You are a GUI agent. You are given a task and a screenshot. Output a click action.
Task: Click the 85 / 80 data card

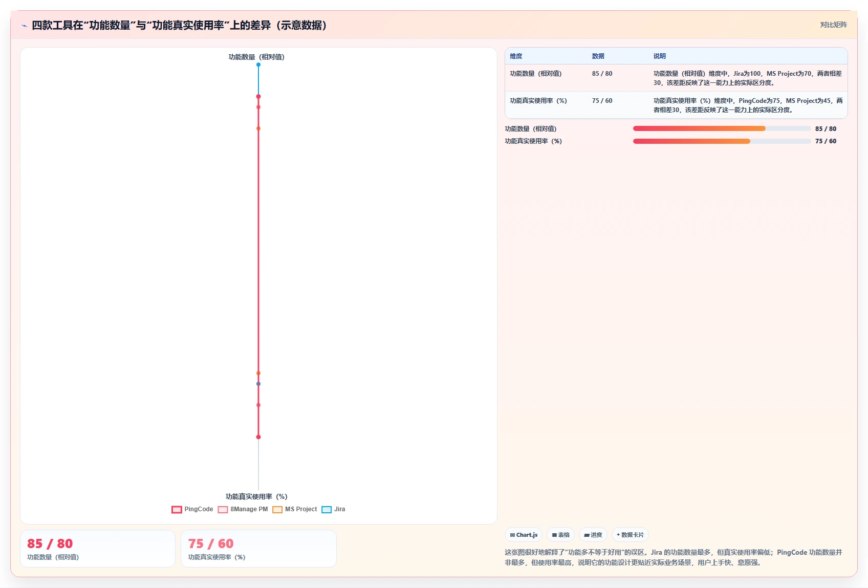[98, 549]
